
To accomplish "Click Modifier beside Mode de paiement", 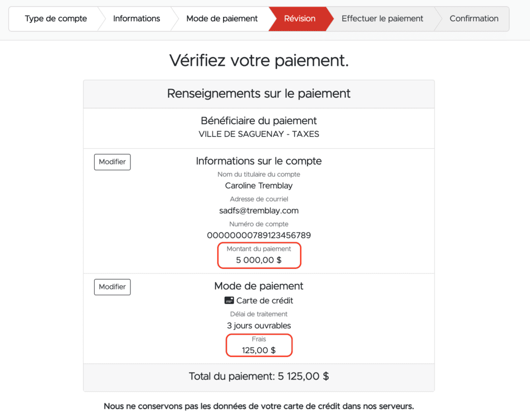I will pyautogui.click(x=112, y=287).
